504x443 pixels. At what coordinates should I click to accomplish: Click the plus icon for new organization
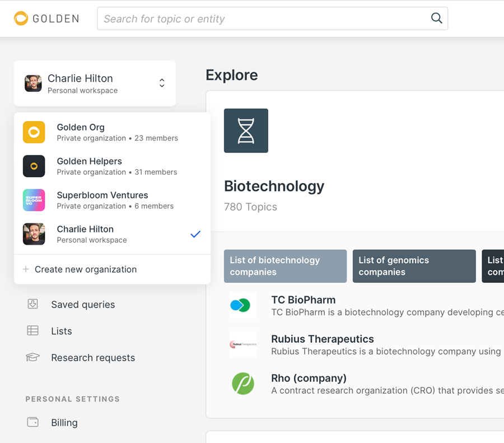coord(26,269)
